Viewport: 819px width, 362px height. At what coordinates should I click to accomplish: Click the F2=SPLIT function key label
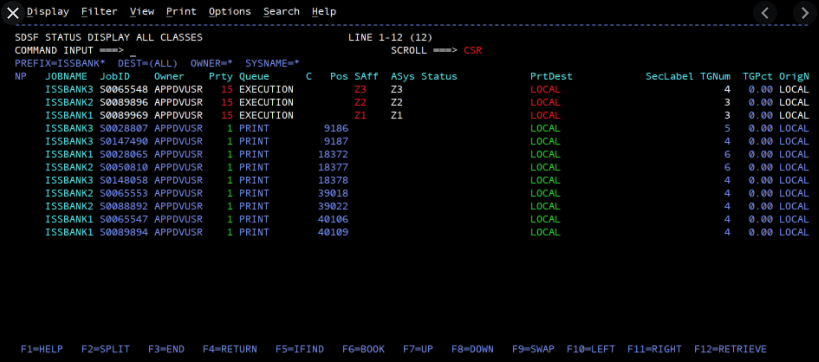tap(106, 349)
